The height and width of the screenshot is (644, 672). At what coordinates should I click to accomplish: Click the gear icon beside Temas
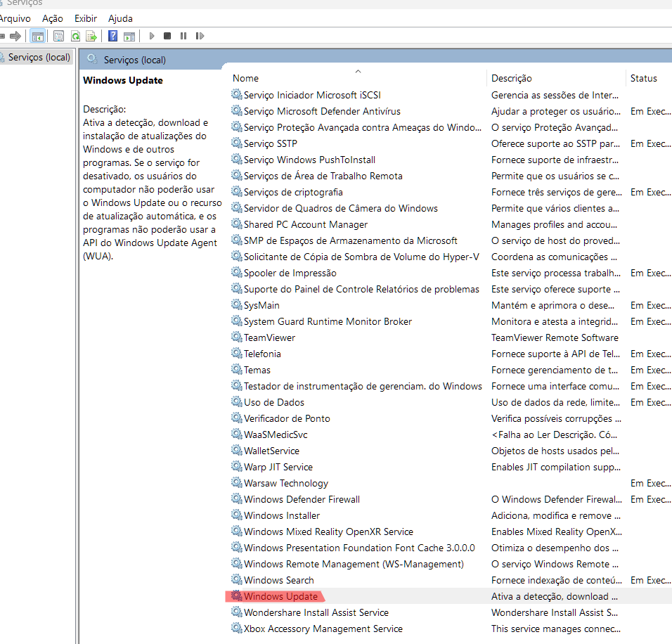(237, 369)
